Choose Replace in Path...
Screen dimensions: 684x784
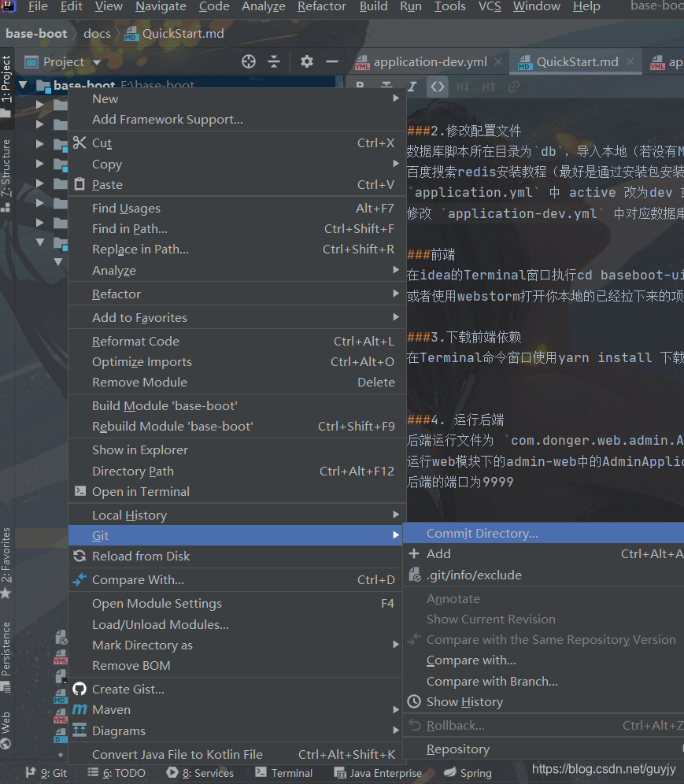coord(237,249)
